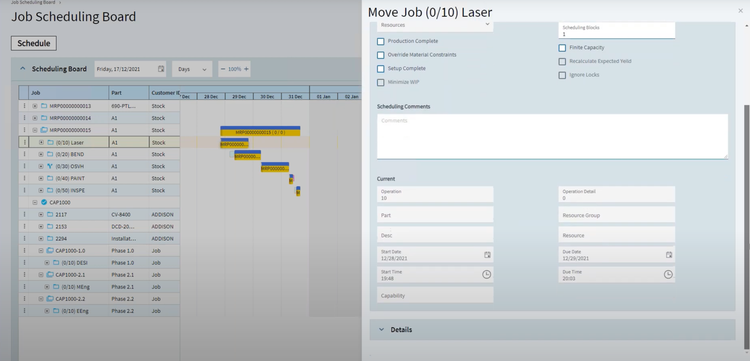This screenshot has height=361, width=750.
Task: Click folder icon of (0/40) PAINT
Action: point(50,178)
